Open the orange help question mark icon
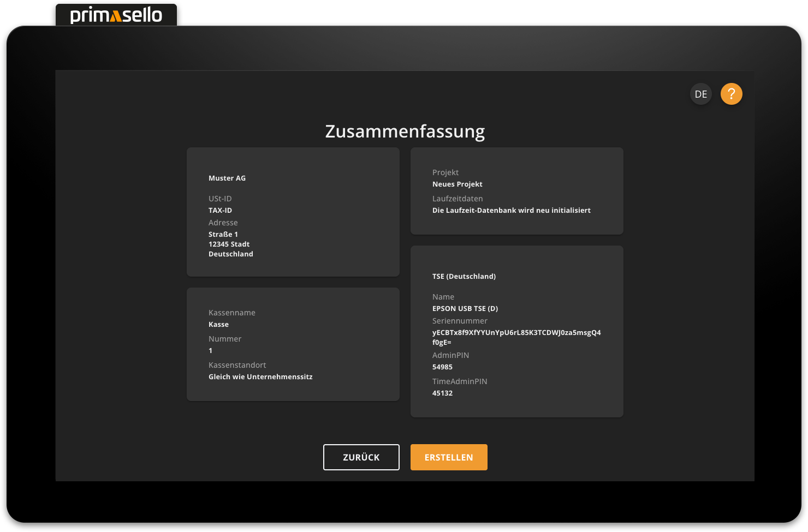The height and width of the screenshot is (532, 808). 731,94
